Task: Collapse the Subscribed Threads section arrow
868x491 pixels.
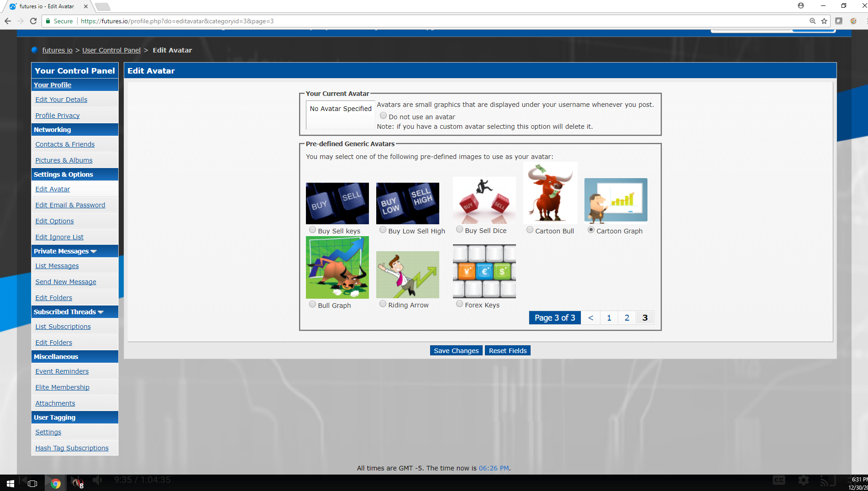Action: (100, 312)
